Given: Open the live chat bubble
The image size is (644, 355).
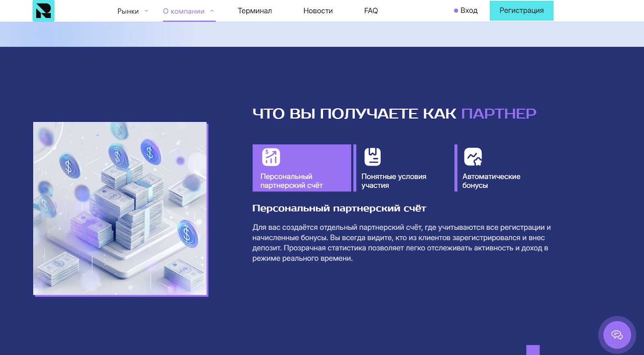Looking at the screenshot, I should click(617, 334).
